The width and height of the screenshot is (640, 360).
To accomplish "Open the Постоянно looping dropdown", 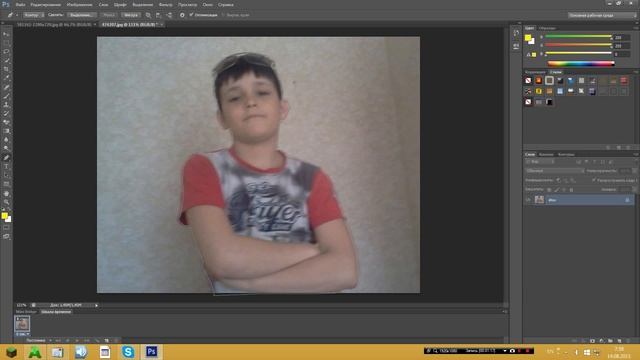I will 38,340.
